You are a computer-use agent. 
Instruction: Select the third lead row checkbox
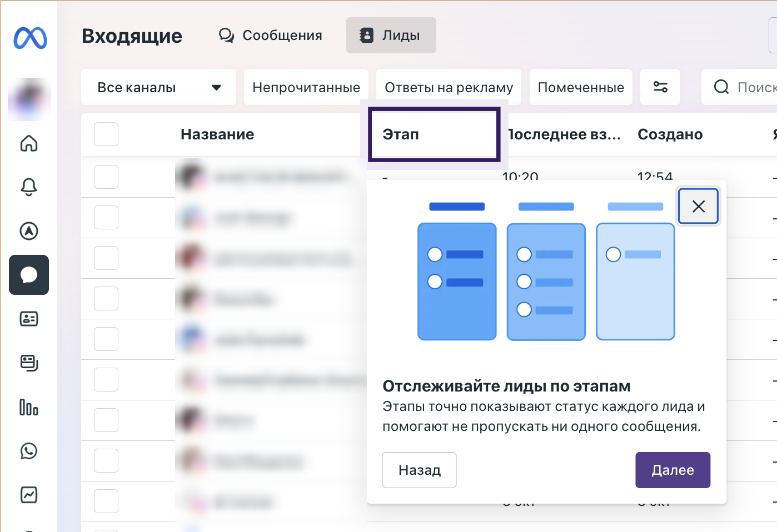(106, 258)
